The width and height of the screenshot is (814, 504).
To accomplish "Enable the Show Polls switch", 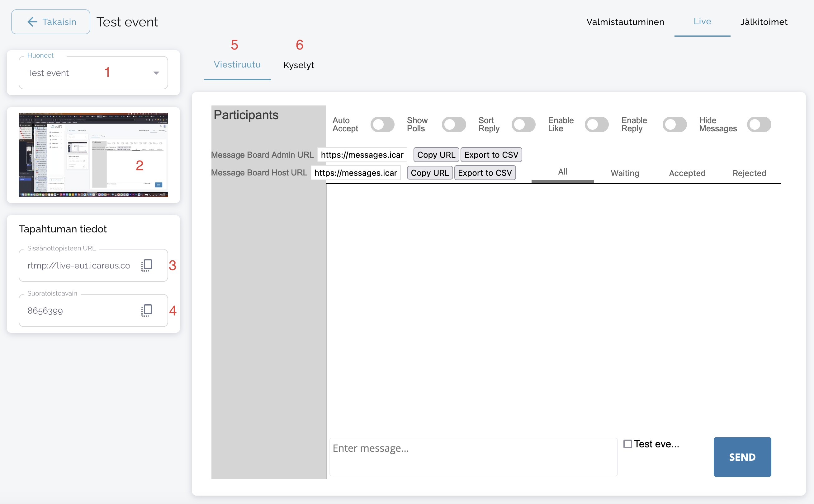I will pyautogui.click(x=454, y=125).
